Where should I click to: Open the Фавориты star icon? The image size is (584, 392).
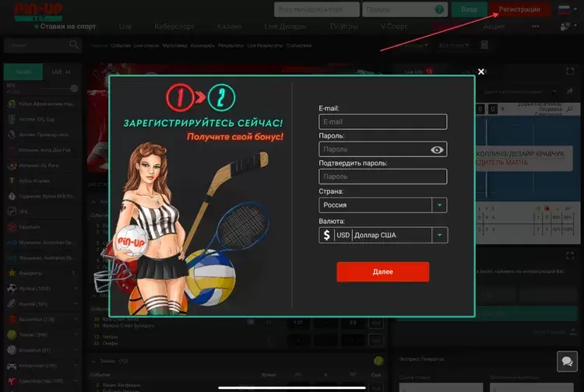(x=12, y=273)
